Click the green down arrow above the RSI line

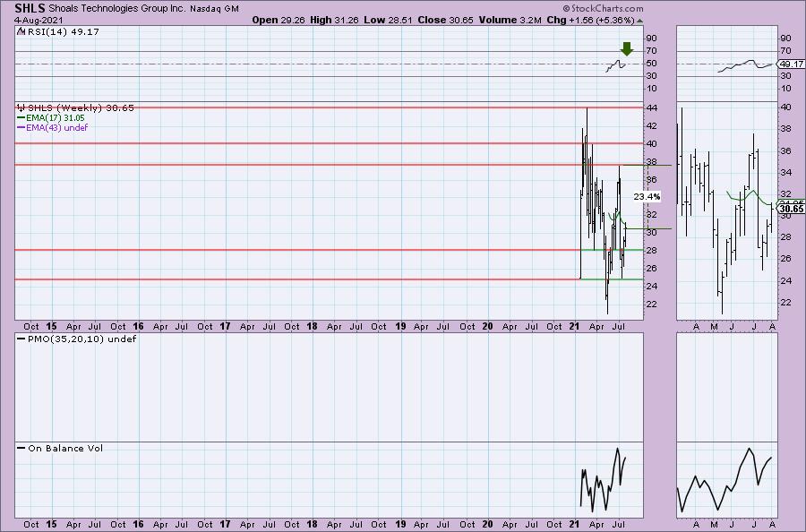[x=627, y=49]
